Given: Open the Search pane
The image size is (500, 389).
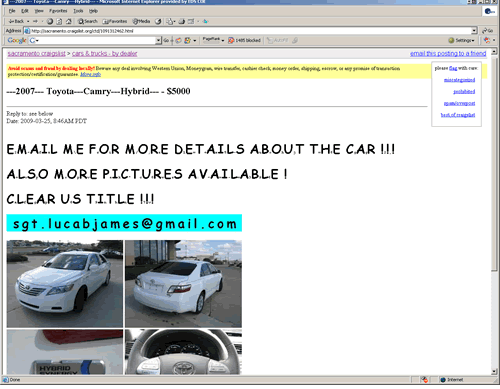Looking at the screenshot, I should click(88, 21).
